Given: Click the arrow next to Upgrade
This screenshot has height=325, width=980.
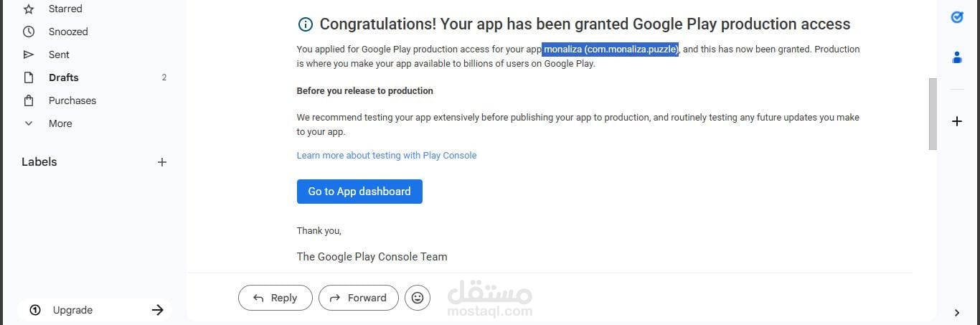Looking at the screenshot, I should pos(158,310).
